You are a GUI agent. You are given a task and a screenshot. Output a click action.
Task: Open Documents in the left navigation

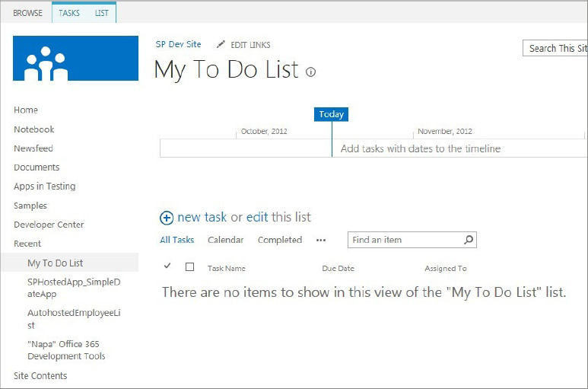[x=37, y=167]
